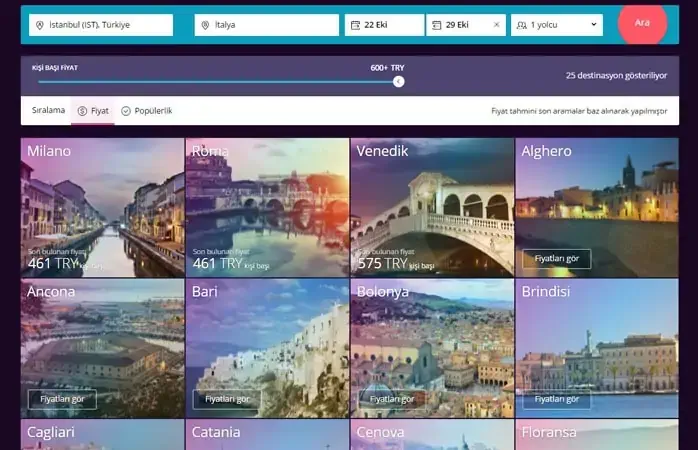Open the Floransa destination card
The width and height of the screenshot is (698, 450).
(597, 434)
